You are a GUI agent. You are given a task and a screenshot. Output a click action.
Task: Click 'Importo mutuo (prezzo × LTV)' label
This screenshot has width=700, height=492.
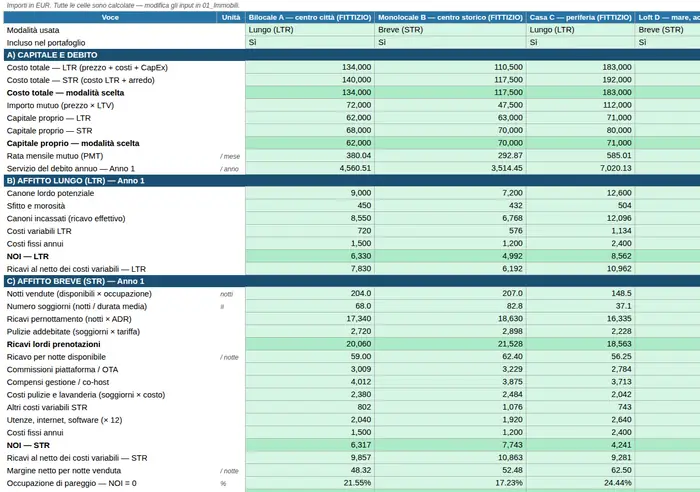pos(60,105)
